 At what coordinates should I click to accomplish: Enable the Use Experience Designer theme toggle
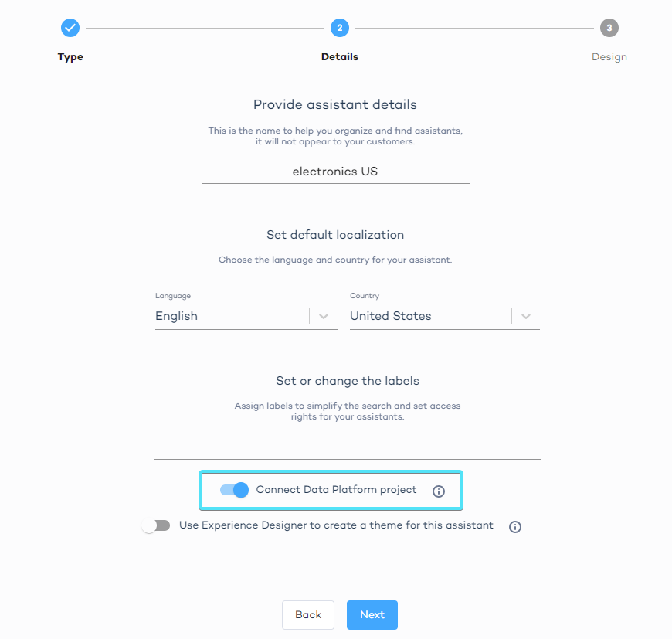coord(157,525)
